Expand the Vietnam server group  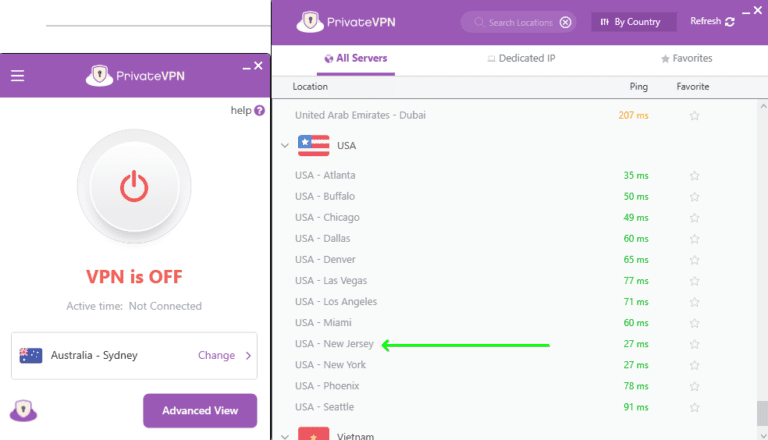[285, 436]
